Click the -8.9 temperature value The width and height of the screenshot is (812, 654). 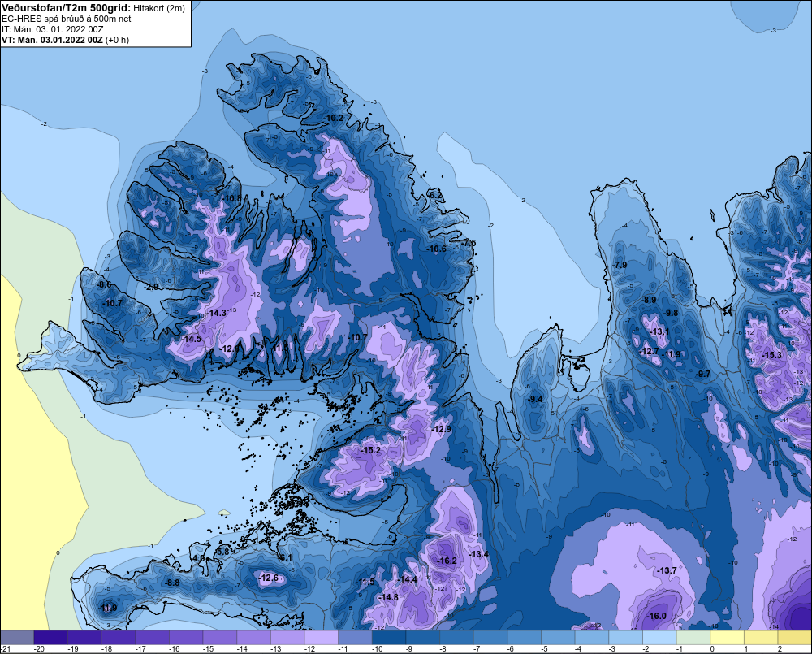click(649, 300)
